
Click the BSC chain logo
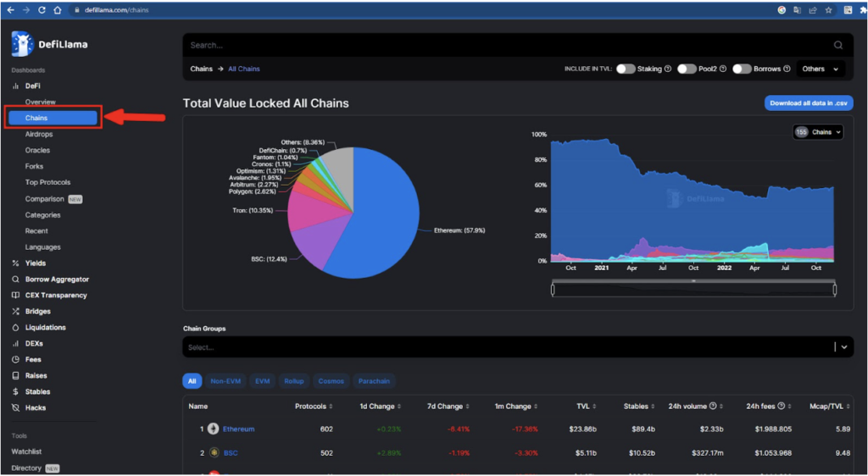(x=213, y=453)
